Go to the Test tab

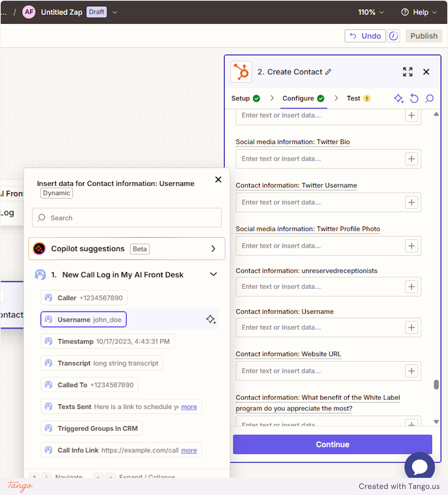point(358,98)
